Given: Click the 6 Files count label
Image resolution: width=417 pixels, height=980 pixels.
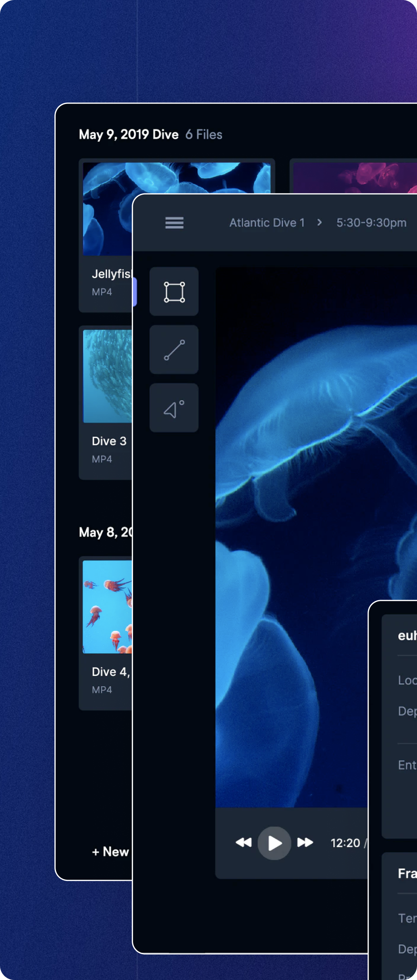Looking at the screenshot, I should pyautogui.click(x=204, y=135).
